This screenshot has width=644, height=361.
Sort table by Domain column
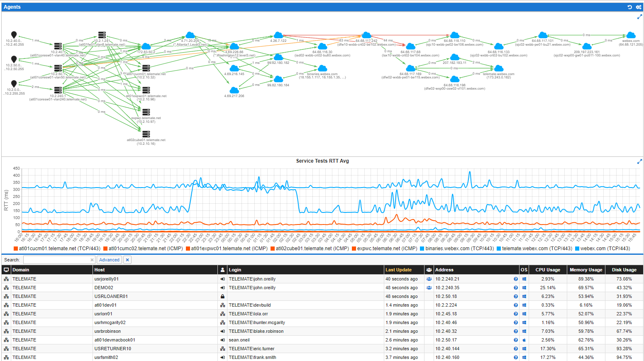pyautogui.click(x=52, y=270)
